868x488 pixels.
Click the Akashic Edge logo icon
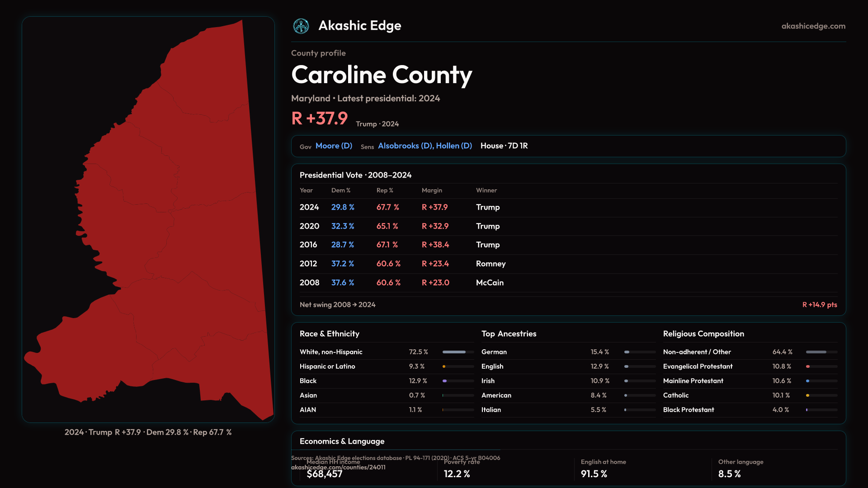(x=301, y=26)
